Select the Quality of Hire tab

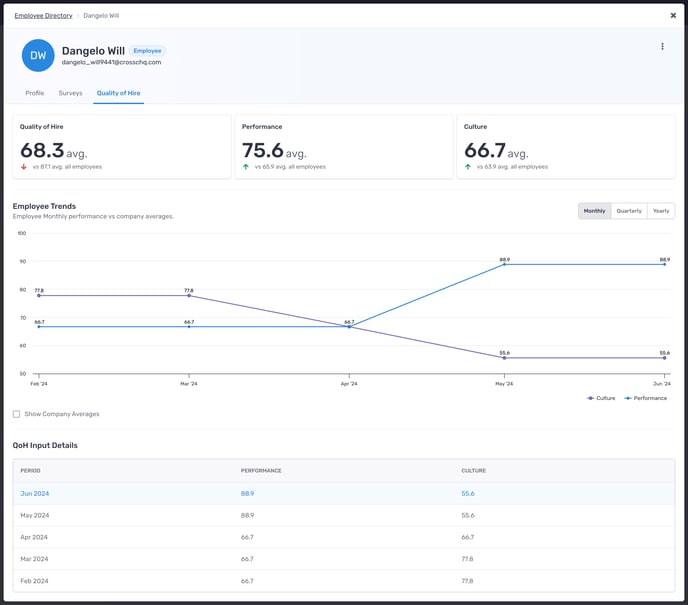point(118,93)
